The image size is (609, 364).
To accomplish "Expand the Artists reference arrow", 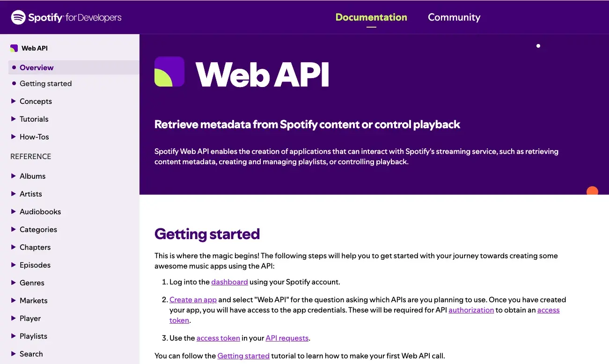I will click(14, 194).
